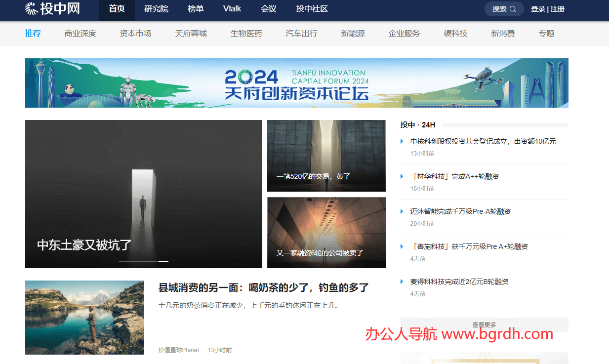Click the 投中网 logo
The image size is (609, 364).
tap(52, 9)
